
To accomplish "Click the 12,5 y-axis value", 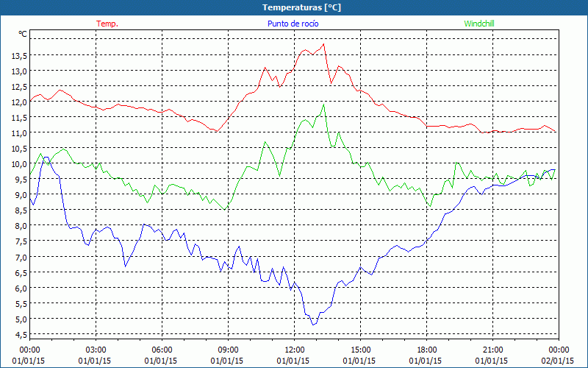I will click(x=19, y=87).
